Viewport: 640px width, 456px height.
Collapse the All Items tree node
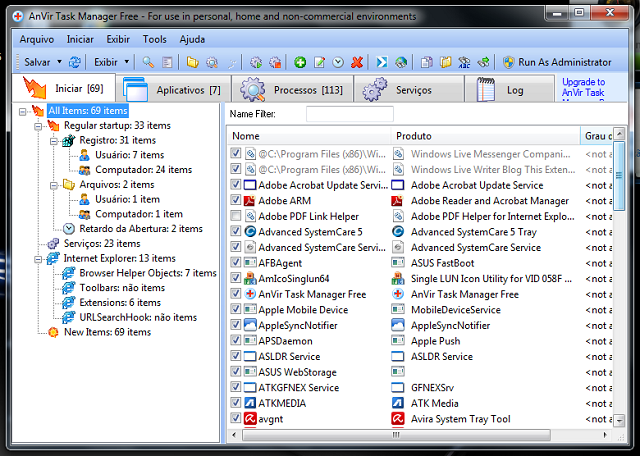(x=23, y=111)
